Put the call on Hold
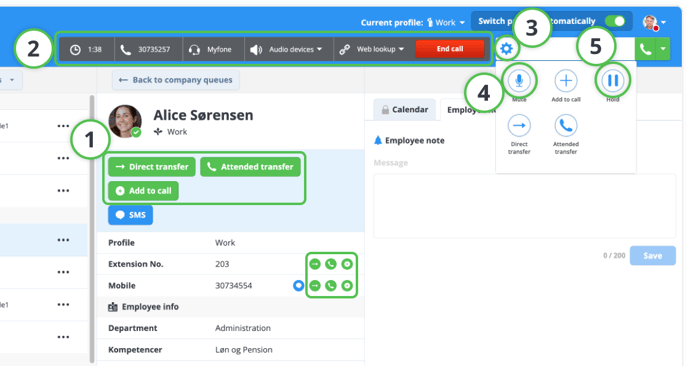 [613, 81]
